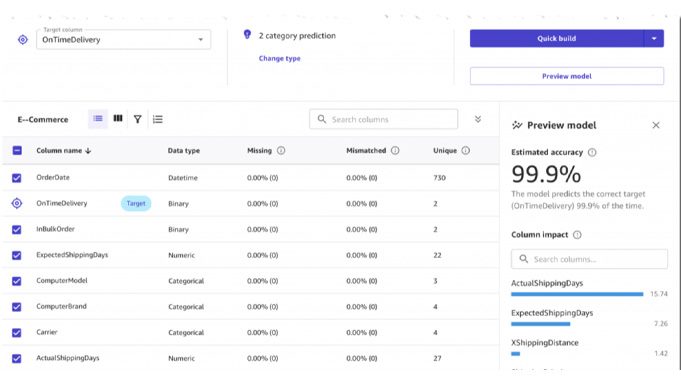The width and height of the screenshot is (681, 381).
Task: Expand the double chevron beside search
Action: 478,119
